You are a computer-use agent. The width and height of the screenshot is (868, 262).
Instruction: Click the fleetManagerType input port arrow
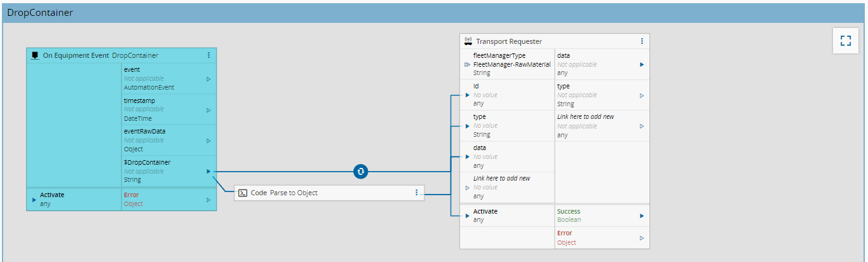[x=468, y=64]
